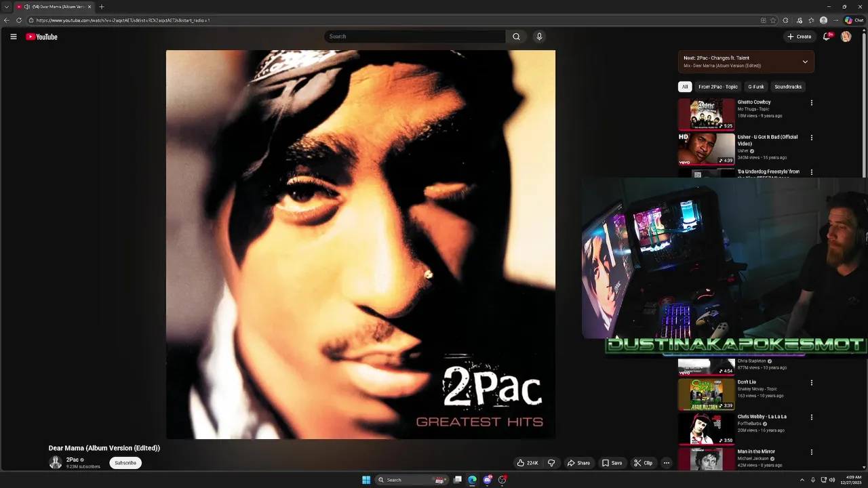
Task: Click in the YouTube search field
Action: click(x=415, y=37)
